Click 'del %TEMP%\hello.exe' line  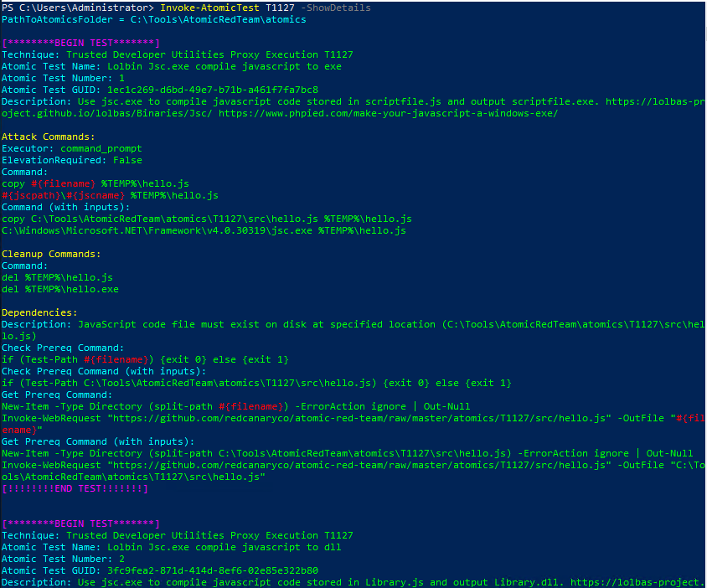[x=60, y=289]
